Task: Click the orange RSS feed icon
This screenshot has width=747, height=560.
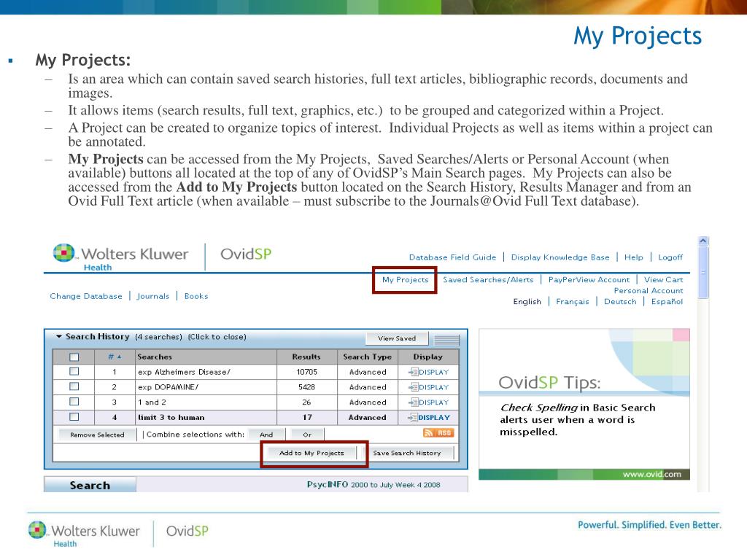Action: coord(438,433)
